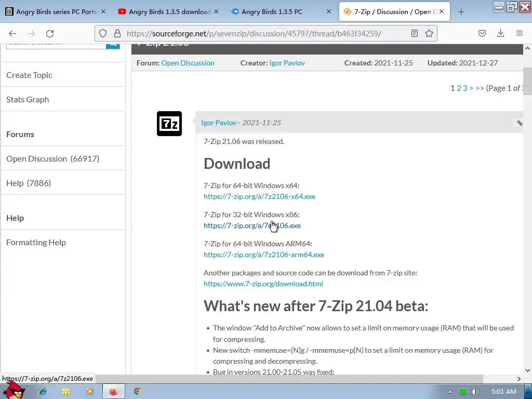Image resolution: width=532 pixels, height=399 pixels.
Task: Click the "Created: 2021-11-25" text
Action: [379, 63]
